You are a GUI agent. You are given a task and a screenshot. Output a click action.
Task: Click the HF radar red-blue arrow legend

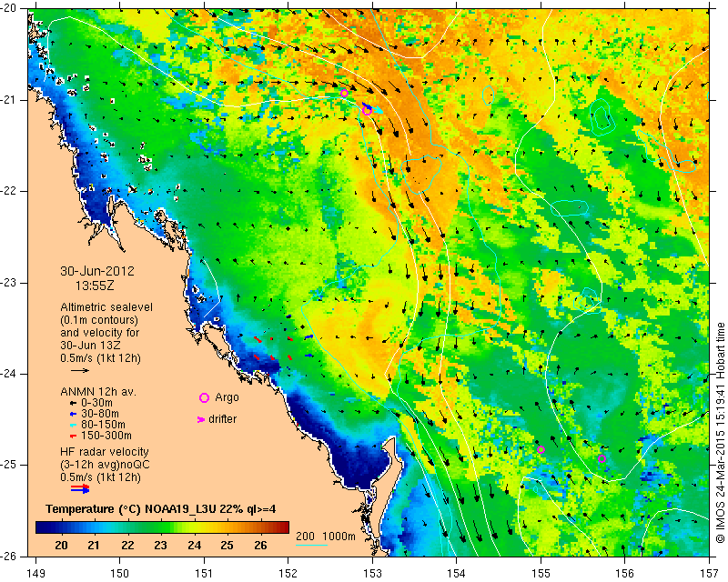coord(80,488)
